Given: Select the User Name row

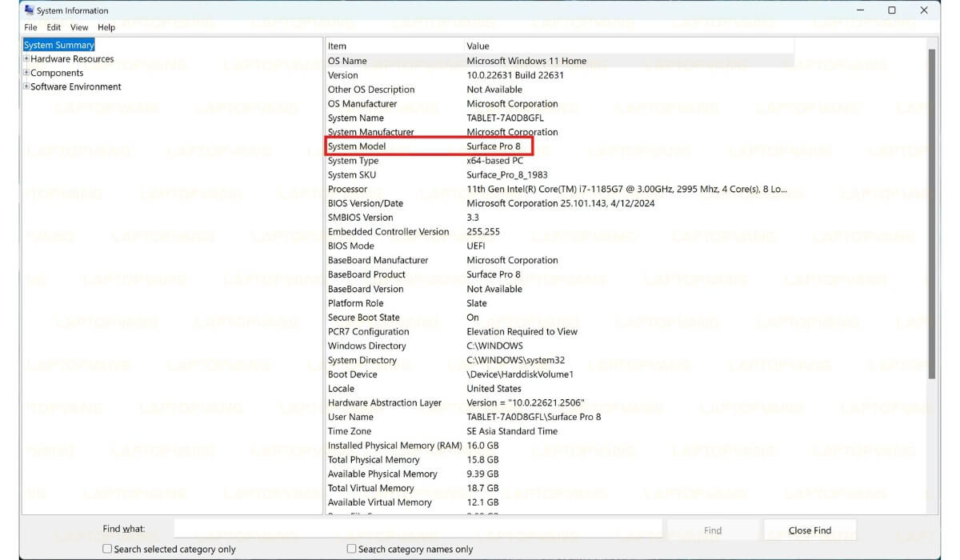Looking at the screenshot, I should tap(560, 418).
